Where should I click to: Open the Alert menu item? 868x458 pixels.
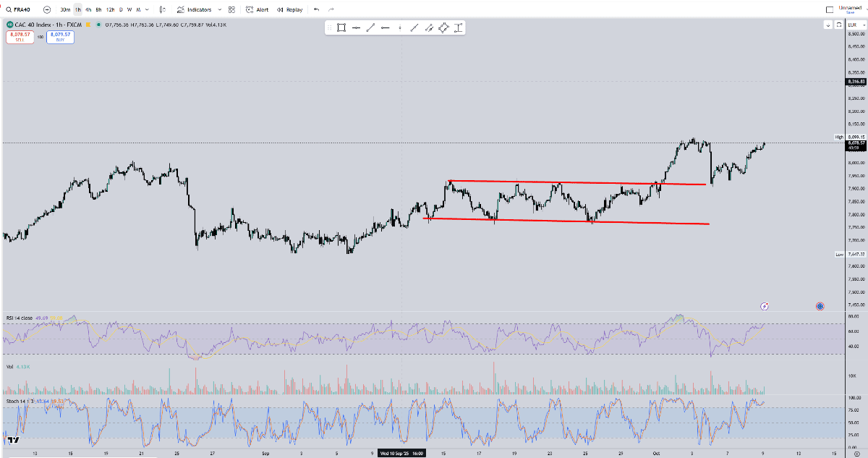pyautogui.click(x=257, y=9)
